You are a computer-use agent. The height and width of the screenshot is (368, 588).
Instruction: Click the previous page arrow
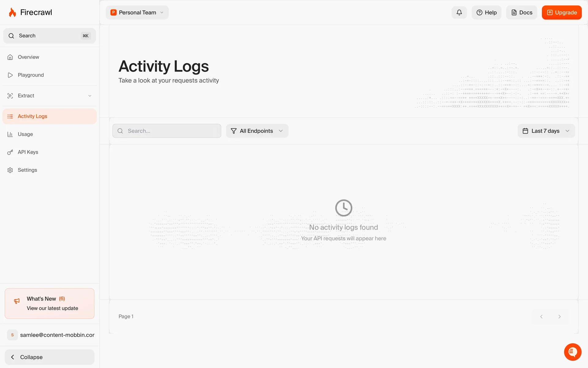[x=541, y=316]
